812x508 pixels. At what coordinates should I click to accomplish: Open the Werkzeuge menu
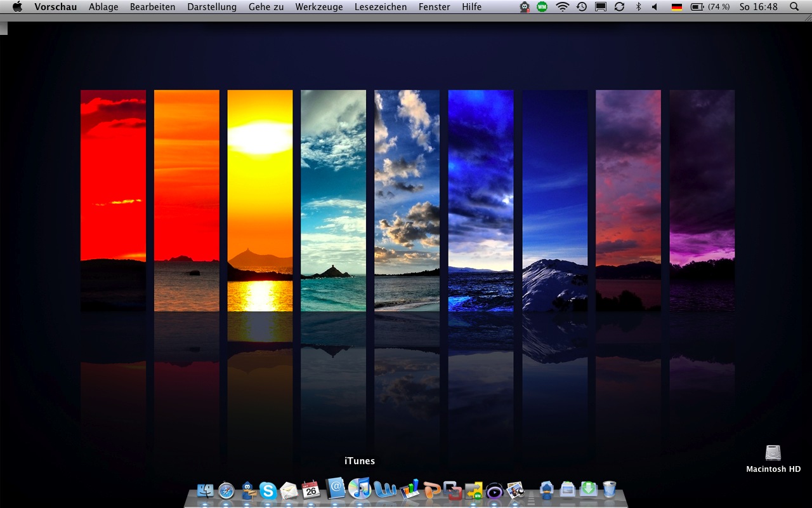(319, 7)
